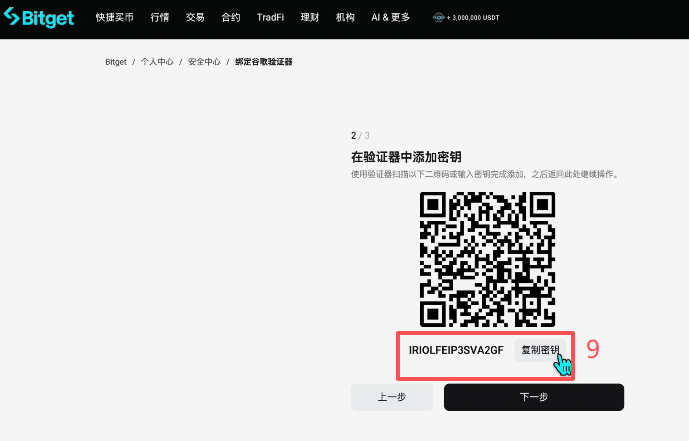Image resolution: width=689 pixels, height=441 pixels.
Task: Open the 机构 menu item
Action: point(345,18)
